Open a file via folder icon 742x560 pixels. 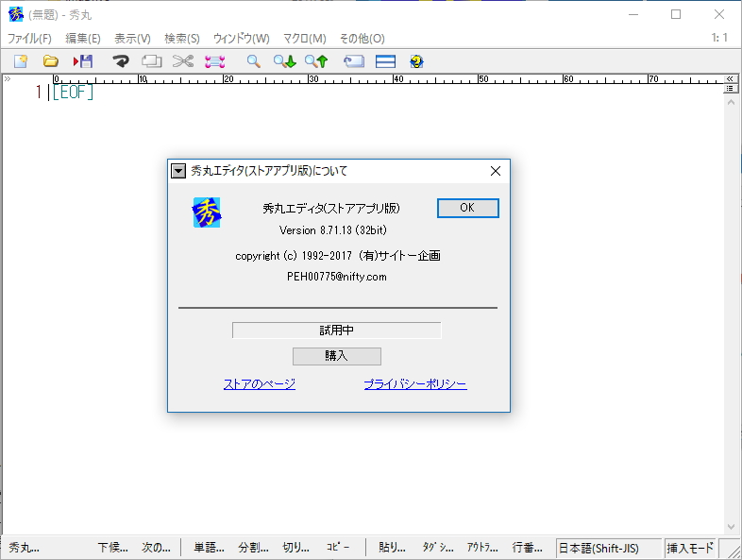51,61
